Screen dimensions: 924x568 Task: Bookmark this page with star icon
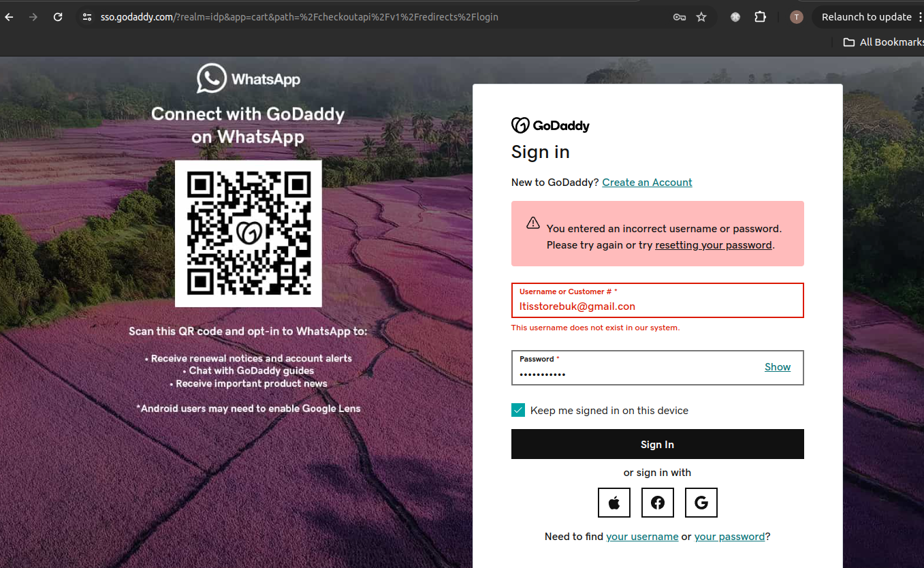coord(701,17)
